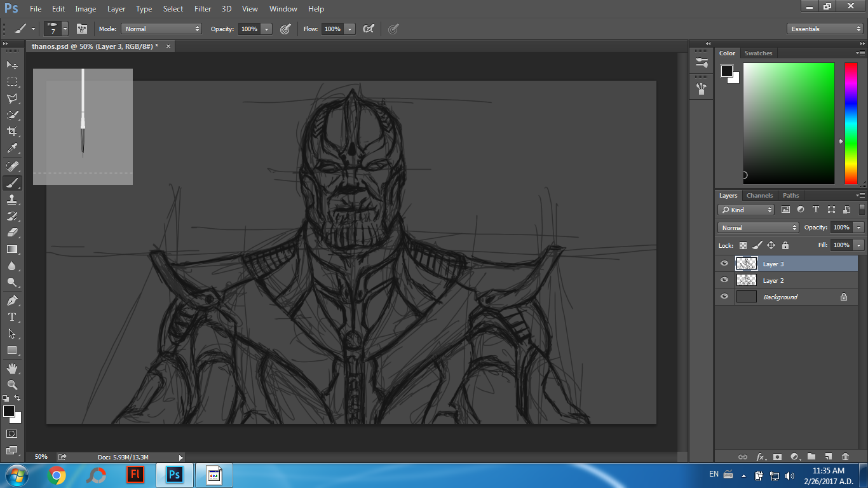The image size is (868, 488).
Task: Create new group folder icon
Action: (811, 456)
